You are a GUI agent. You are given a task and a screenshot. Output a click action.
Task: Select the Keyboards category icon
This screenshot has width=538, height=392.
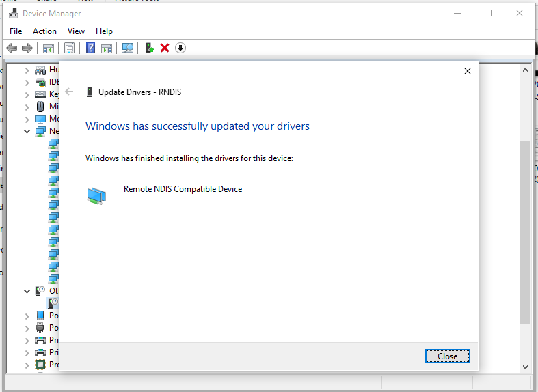[x=40, y=94]
